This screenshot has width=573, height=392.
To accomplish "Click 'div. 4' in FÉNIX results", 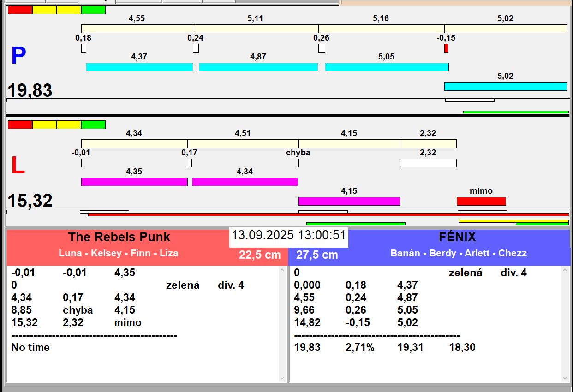I will tap(513, 273).
